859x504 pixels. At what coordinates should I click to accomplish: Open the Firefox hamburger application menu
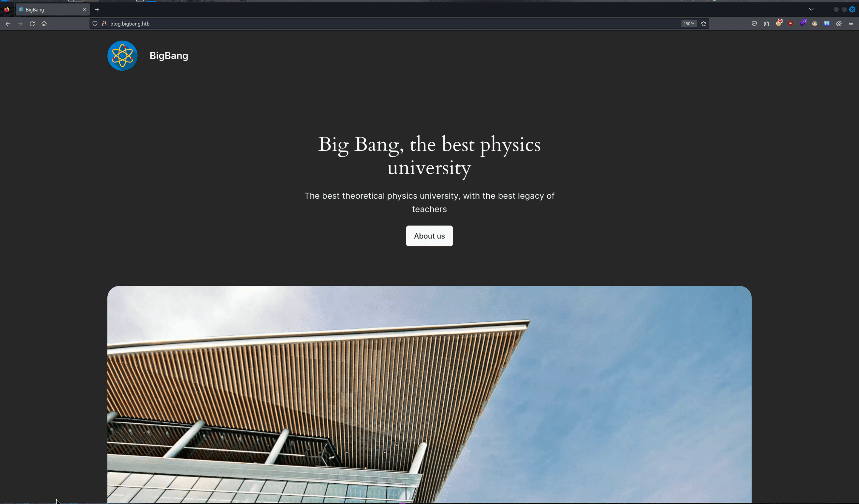coord(851,23)
